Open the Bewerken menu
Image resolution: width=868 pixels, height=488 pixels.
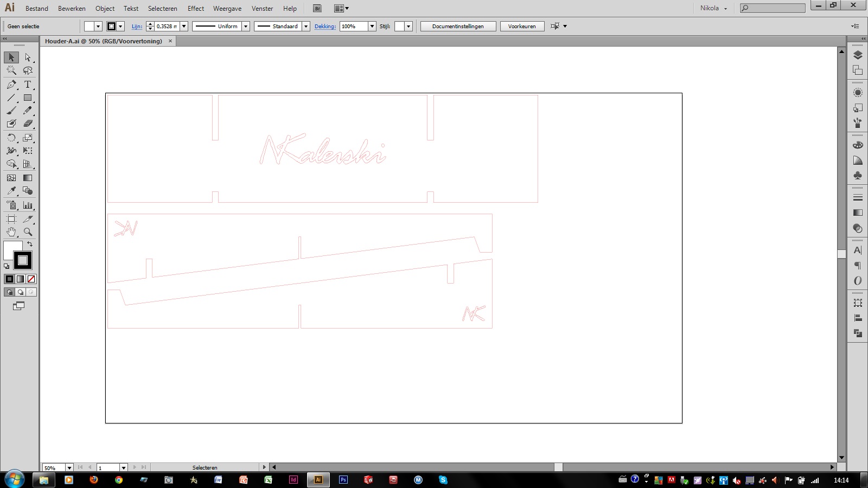[x=72, y=9]
